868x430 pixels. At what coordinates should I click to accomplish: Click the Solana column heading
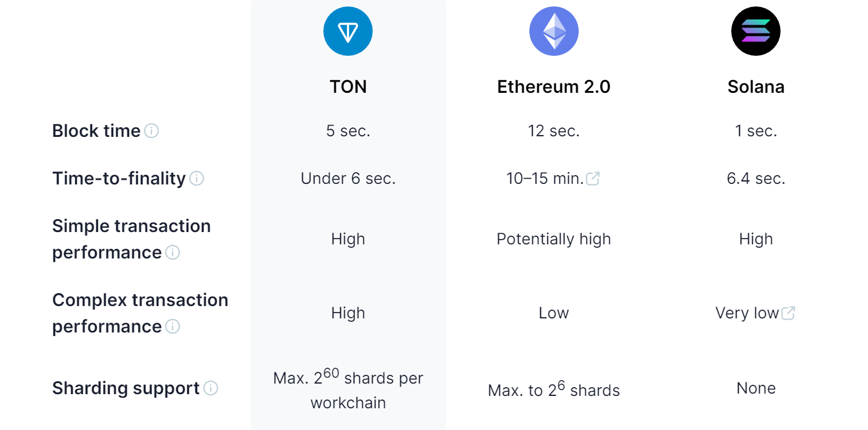coord(756,87)
